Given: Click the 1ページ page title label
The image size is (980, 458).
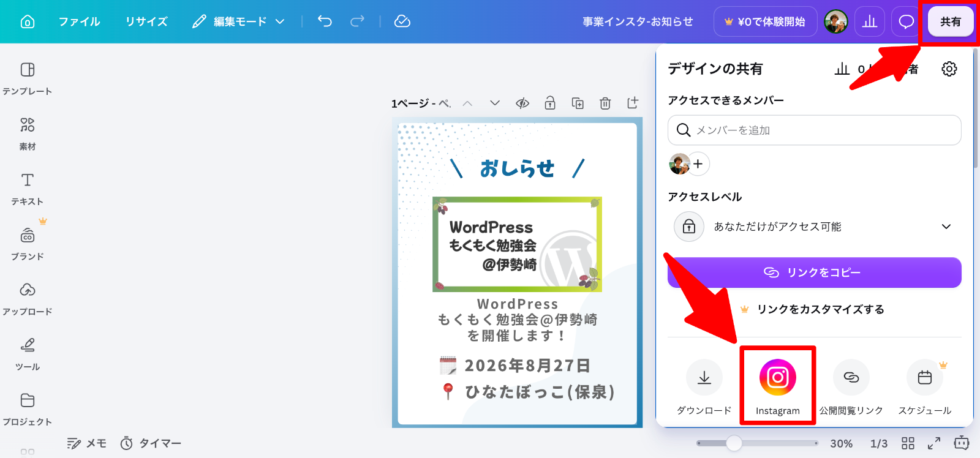Looking at the screenshot, I should [x=421, y=103].
